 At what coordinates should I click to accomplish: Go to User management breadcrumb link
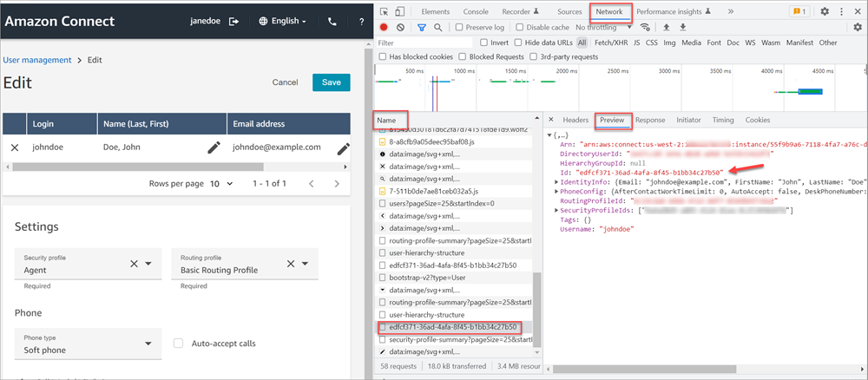tap(37, 60)
